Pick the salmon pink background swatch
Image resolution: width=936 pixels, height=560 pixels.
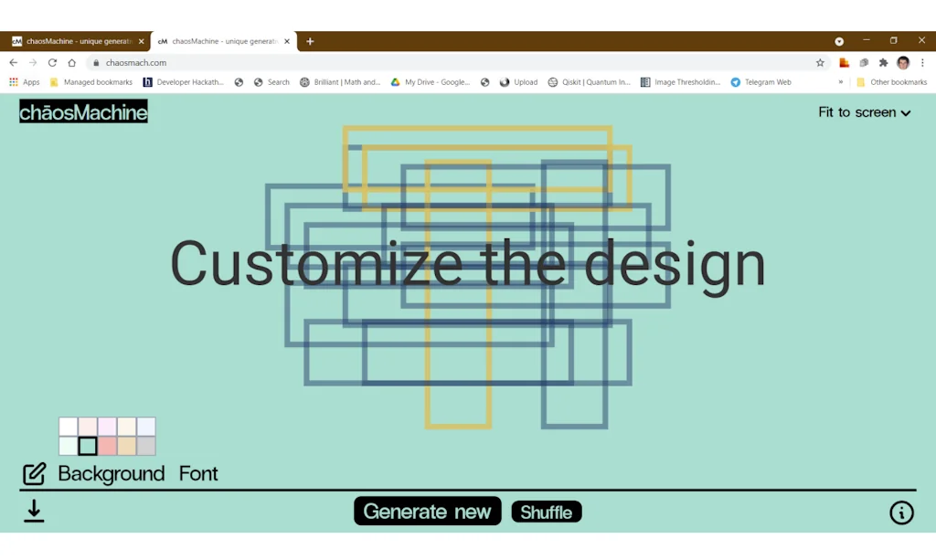coord(107,446)
